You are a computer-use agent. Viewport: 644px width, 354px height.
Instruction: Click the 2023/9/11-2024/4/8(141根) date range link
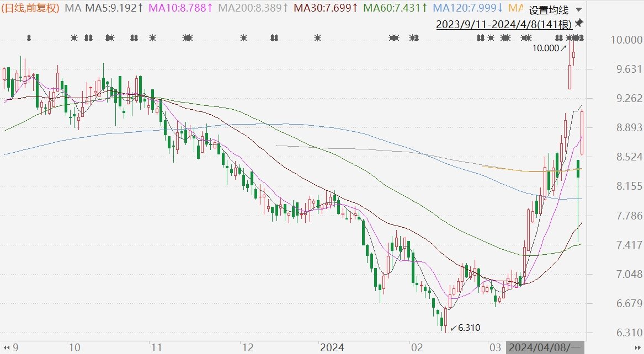coord(503,24)
